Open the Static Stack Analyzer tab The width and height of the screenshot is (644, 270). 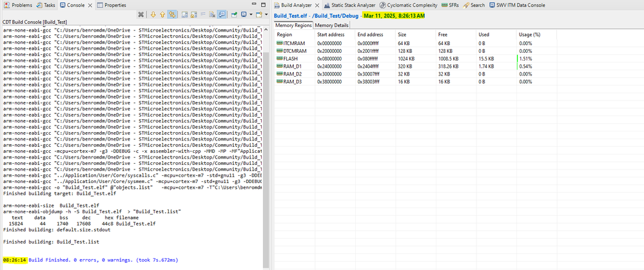[x=349, y=5]
